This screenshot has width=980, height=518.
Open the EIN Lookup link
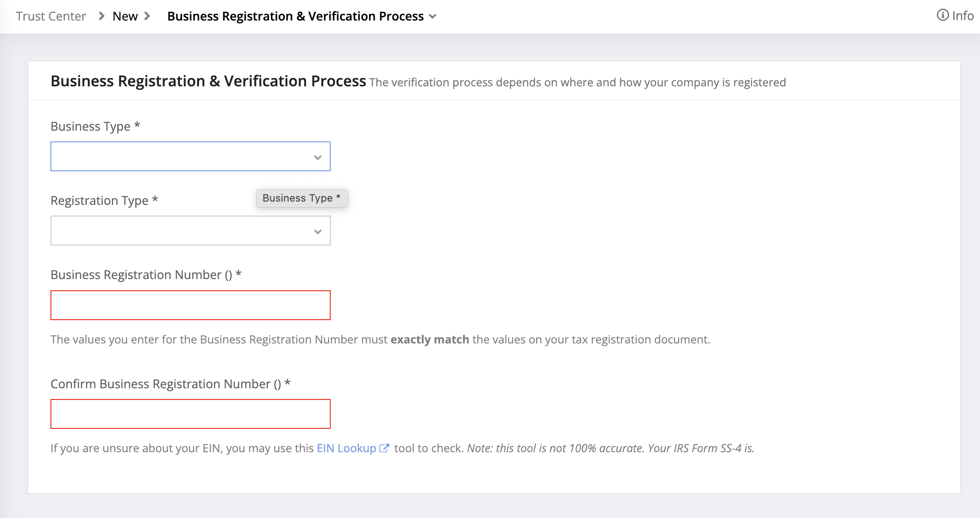[346, 448]
